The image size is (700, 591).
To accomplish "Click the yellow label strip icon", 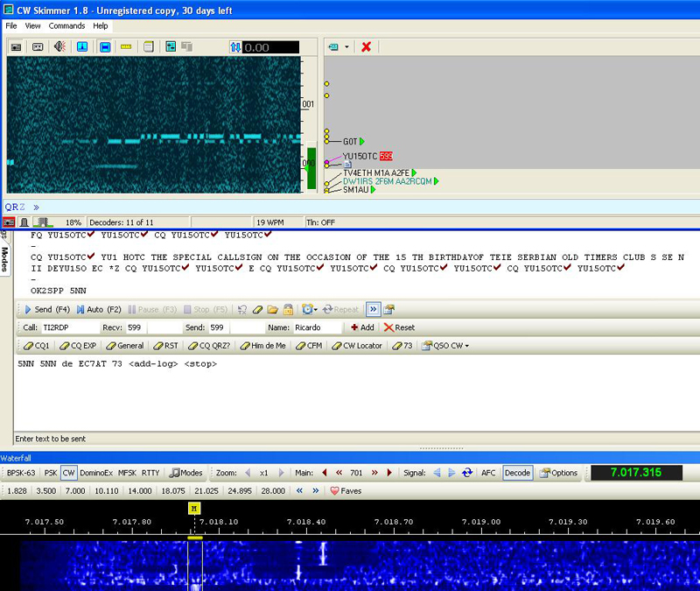I will coord(126,47).
